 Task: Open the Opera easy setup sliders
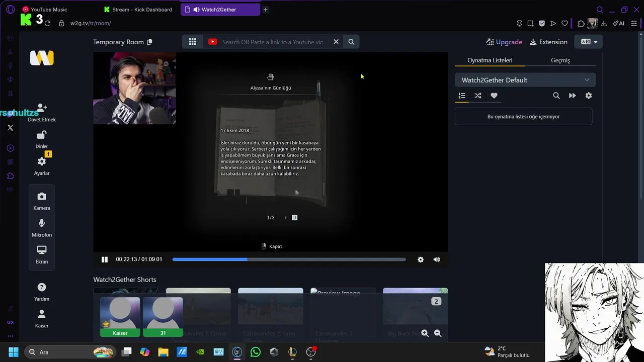click(x=634, y=23)
